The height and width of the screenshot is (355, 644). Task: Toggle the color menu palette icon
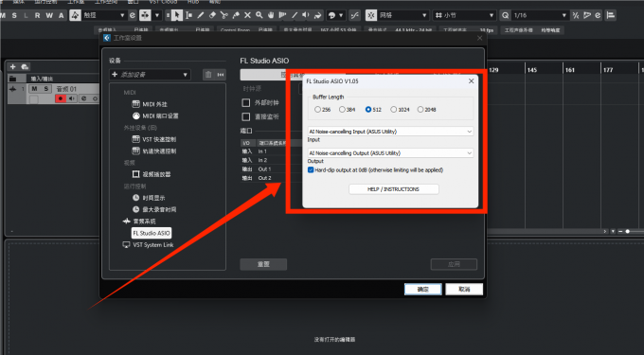(x=331, y=15)
